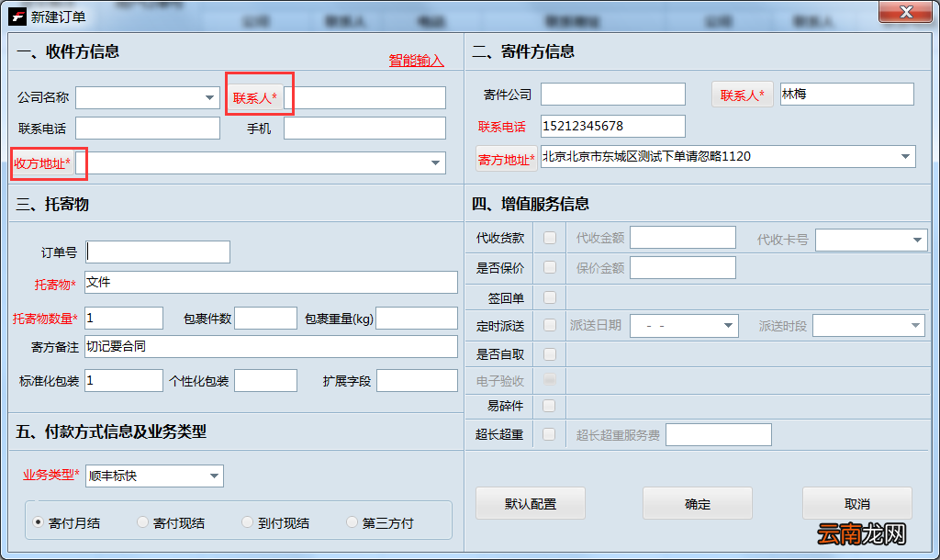The height and width of the screenshot is (560, 940).
Task: Click the 寄方备注 field with 切记要合同
Action: pyautogui.click(x=271, y=346)
